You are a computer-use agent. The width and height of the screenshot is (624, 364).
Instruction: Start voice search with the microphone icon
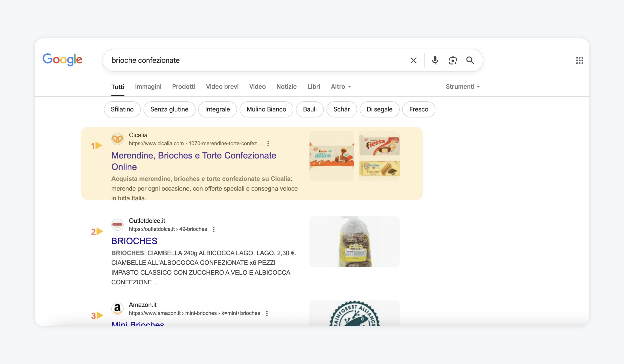click(x=435, y=60)
